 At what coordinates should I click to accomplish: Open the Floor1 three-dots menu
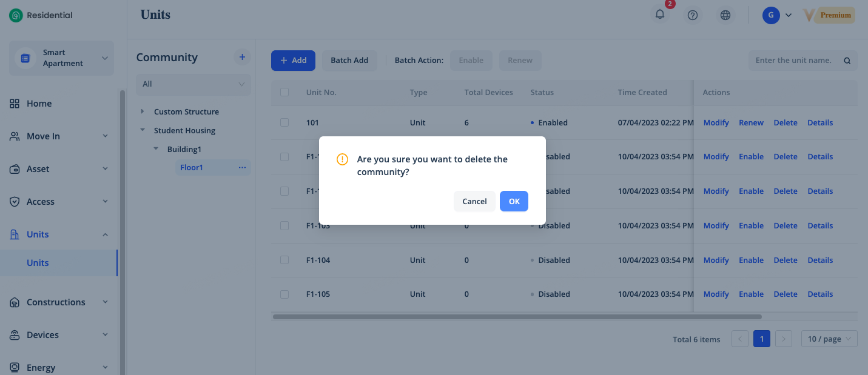point(242,167)
